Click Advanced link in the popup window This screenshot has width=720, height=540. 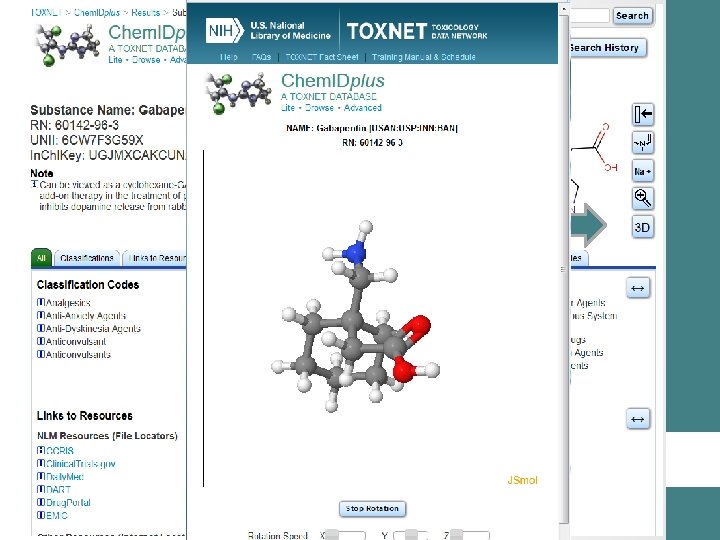tap(363, 107)
